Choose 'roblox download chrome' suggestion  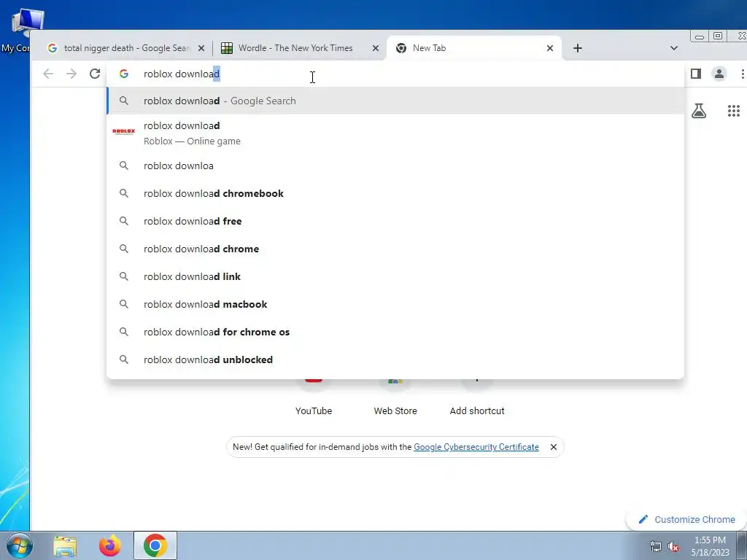click(x=395, y=249)
